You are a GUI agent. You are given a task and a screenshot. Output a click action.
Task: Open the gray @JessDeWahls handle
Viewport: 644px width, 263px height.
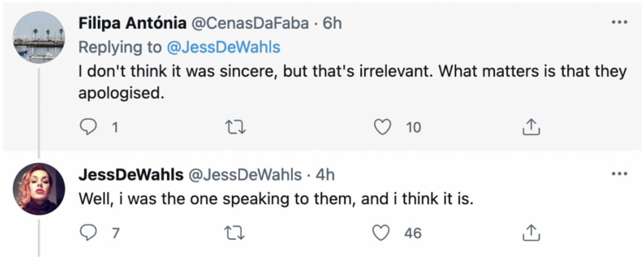(x=245, y=175)
